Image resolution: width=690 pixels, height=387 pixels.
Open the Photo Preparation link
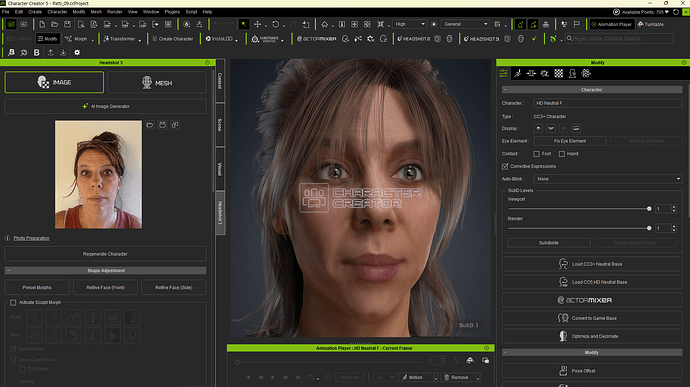31,238
